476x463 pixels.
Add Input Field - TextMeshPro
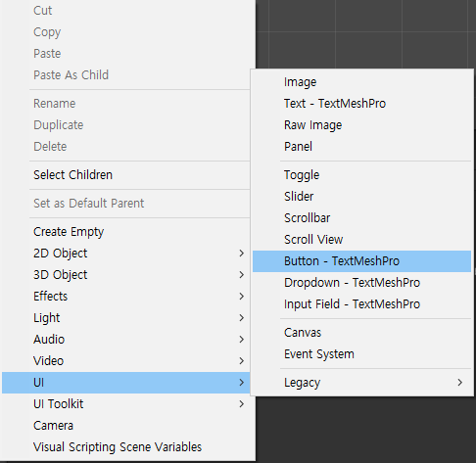click(x=361, y=304)
